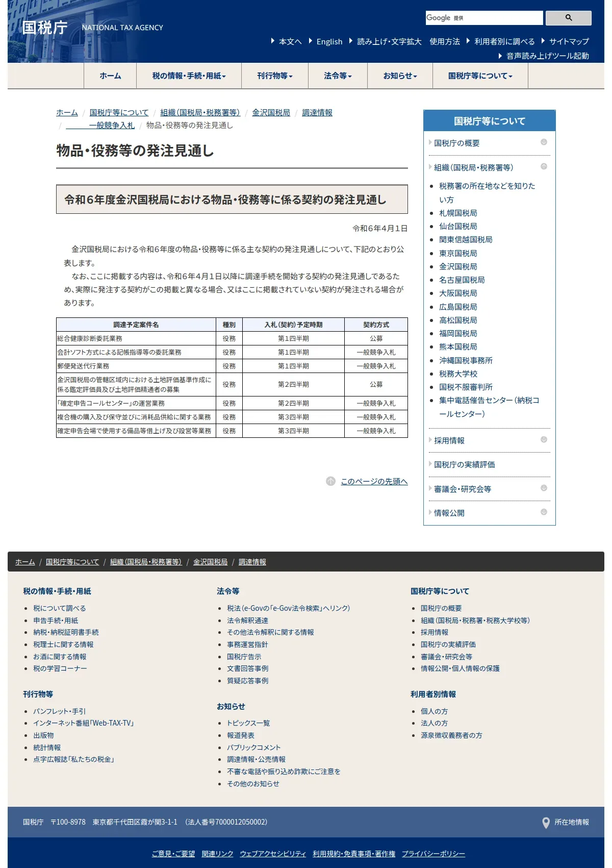Open パンフレット・手引 footer link
Screen dimensions: 612x868
coord(60,711)
